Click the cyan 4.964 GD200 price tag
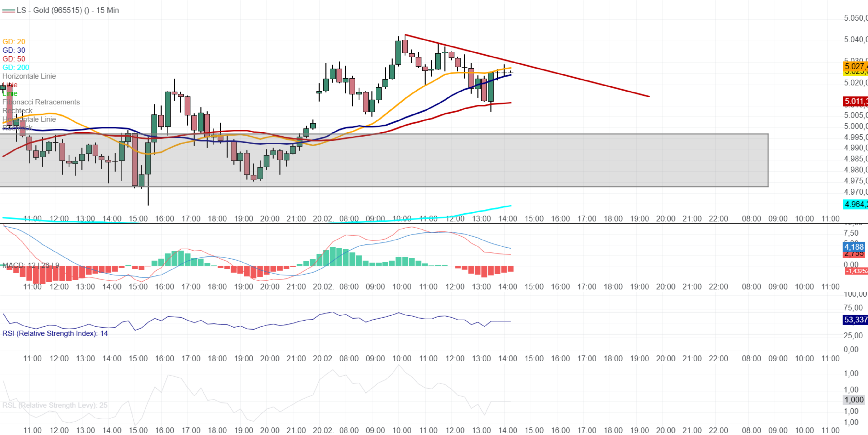Image resolution: width=868 pixels, height=435 pixels. tap(855, 204)
